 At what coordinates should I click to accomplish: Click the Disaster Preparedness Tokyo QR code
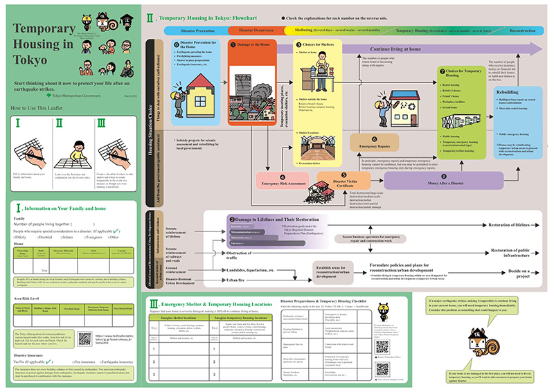(x=382, y=347)
